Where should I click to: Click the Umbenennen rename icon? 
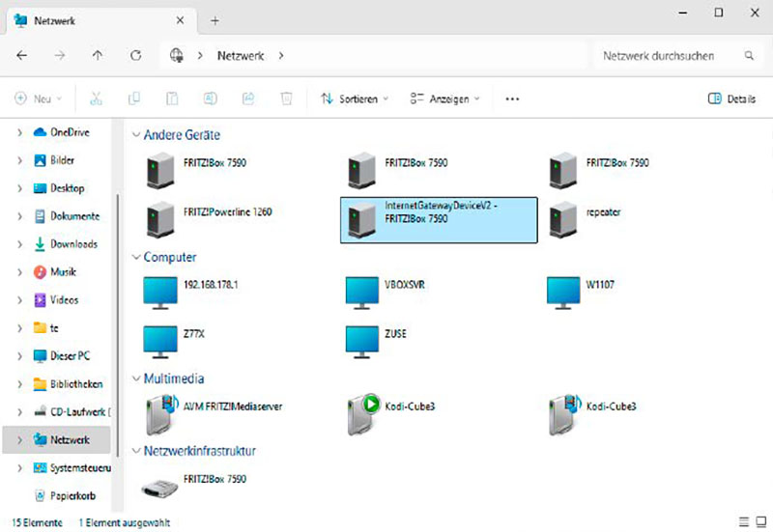point(211,98)
